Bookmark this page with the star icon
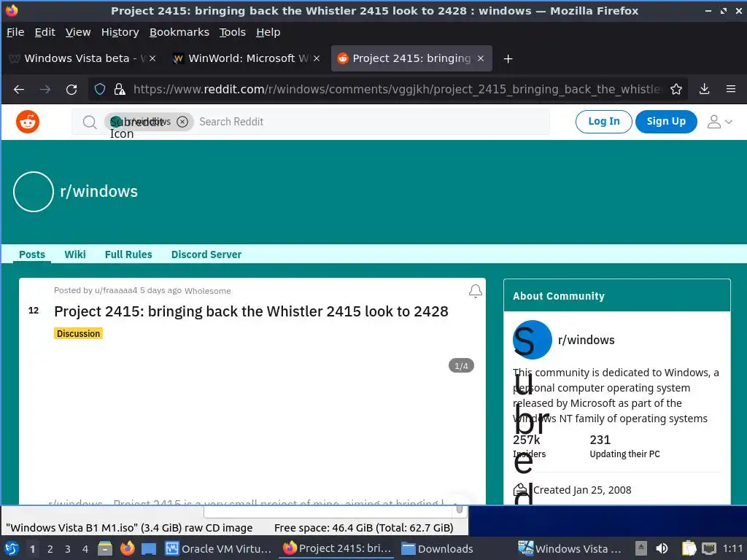Screen dimensions: 747x560 [676, 89]
